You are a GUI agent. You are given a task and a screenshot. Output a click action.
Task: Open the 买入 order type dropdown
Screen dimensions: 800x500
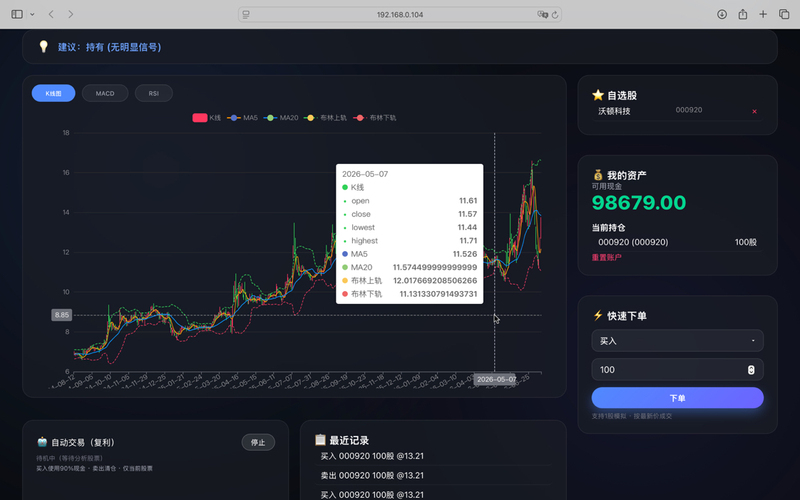678,341
